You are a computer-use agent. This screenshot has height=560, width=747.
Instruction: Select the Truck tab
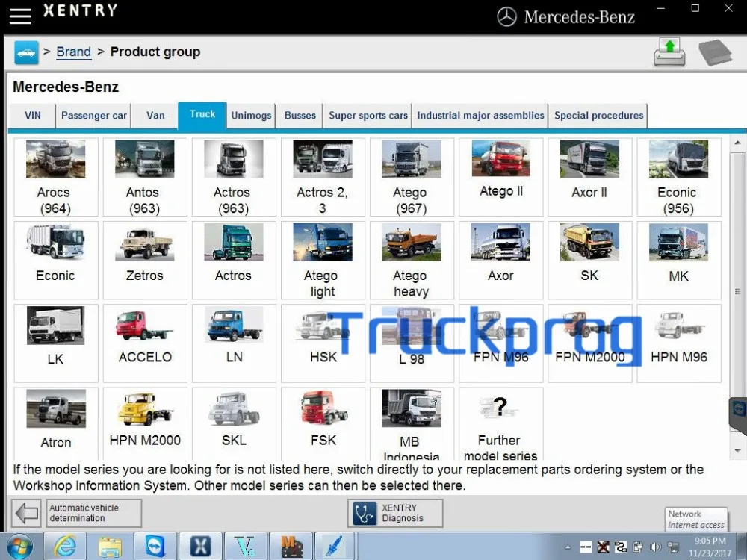[202, 115]
